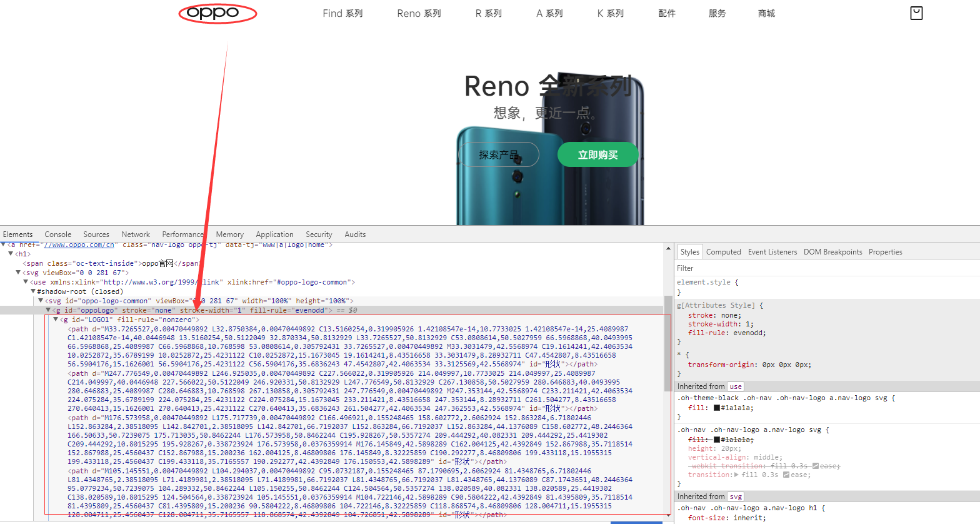The image size is (980, 524).
Task: Open the shopping bag icon
Action: pos(916,13)
